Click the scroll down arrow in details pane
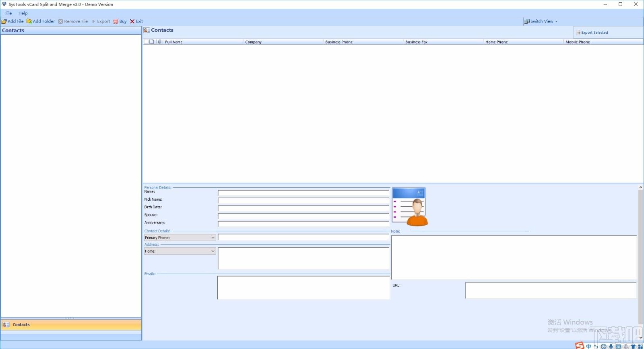Screen dimensions: 644x349 [641, 338]
